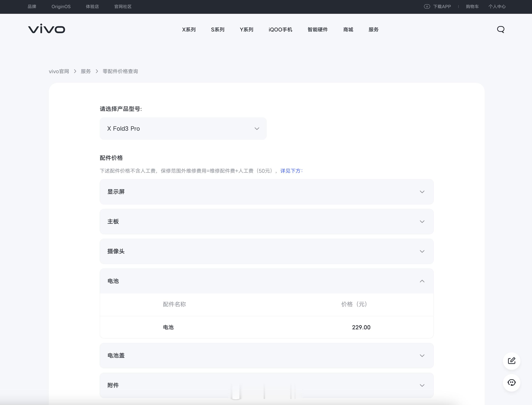Open the feedback edit icon button
Viewport: 532px width, 405px height.
511,361
